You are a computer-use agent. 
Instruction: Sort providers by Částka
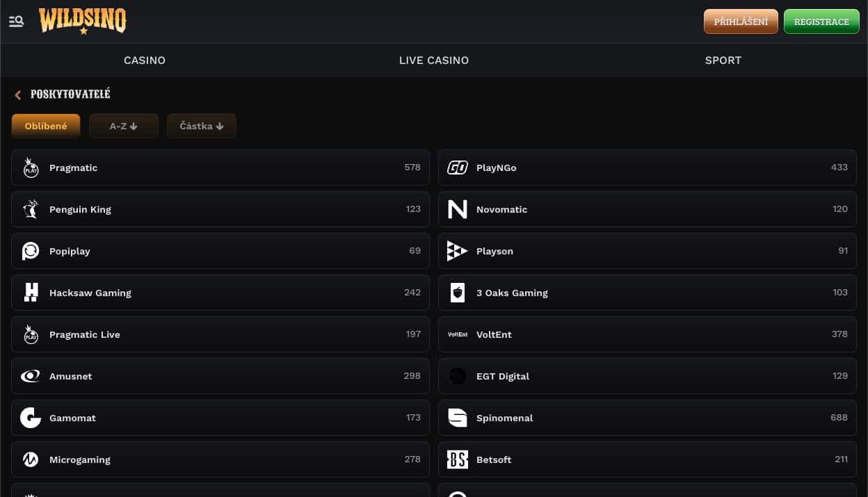(202, 126)
